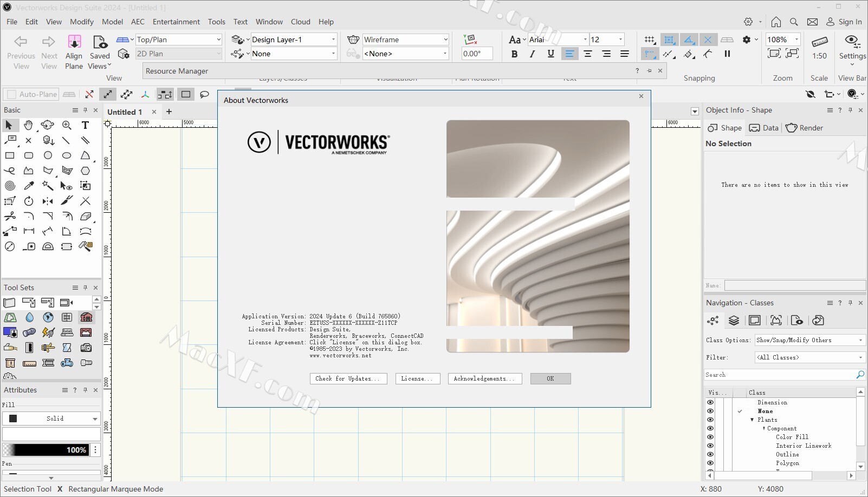Image resolution: width=868 pixels, height=497 pixels.
Task: Select the Line tool
Action: click(x=66, y=140)
